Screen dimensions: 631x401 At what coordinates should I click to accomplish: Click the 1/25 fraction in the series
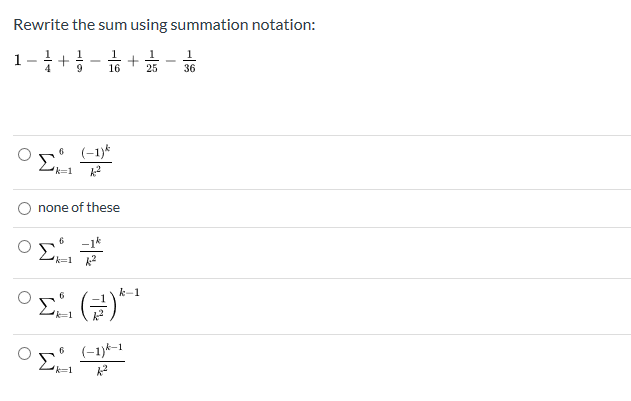(152, 61)
